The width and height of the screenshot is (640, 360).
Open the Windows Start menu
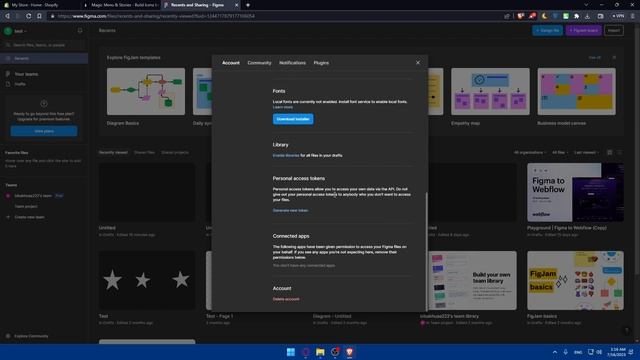point(291,352)
